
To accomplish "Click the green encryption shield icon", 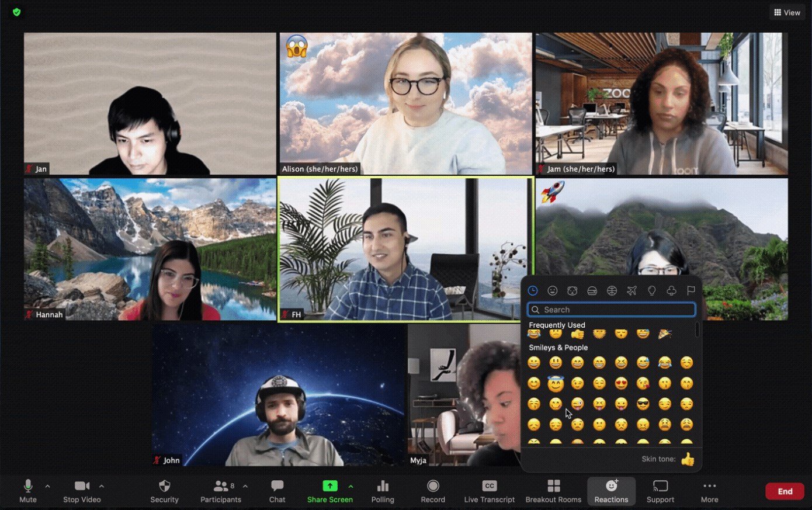I will 16,12.
